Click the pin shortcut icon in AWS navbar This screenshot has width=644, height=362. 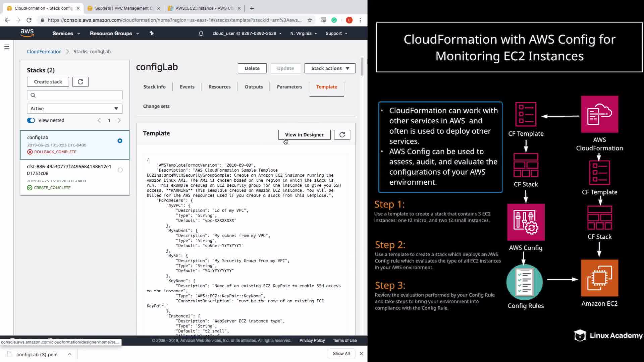152,33
